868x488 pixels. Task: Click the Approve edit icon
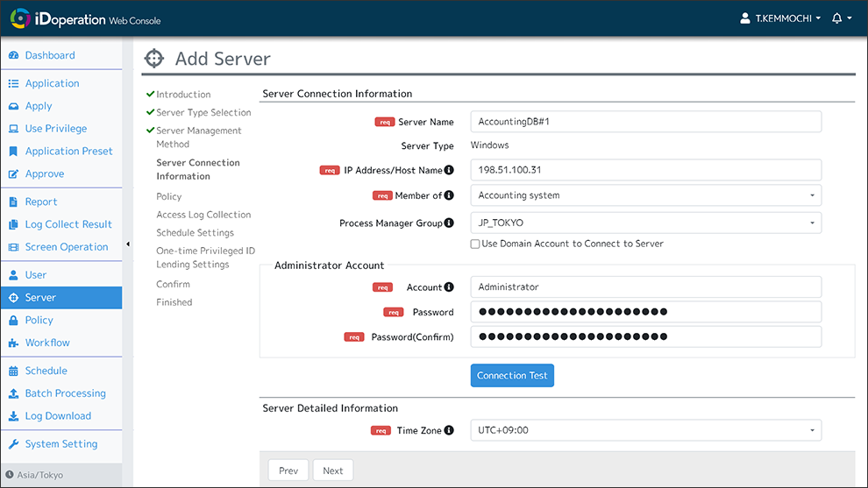click(14, 173)
